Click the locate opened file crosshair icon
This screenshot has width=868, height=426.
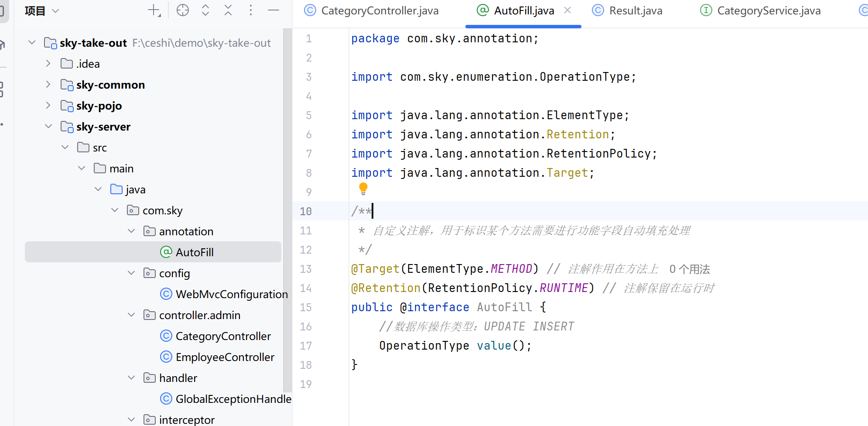click(x=183, y=10)
